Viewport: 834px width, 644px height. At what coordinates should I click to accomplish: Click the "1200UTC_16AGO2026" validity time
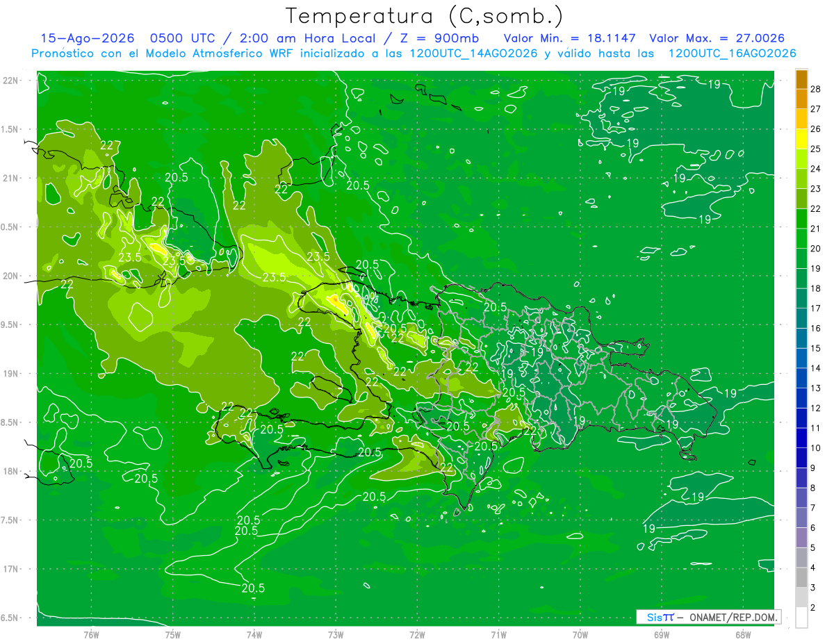tap(732, 53)
